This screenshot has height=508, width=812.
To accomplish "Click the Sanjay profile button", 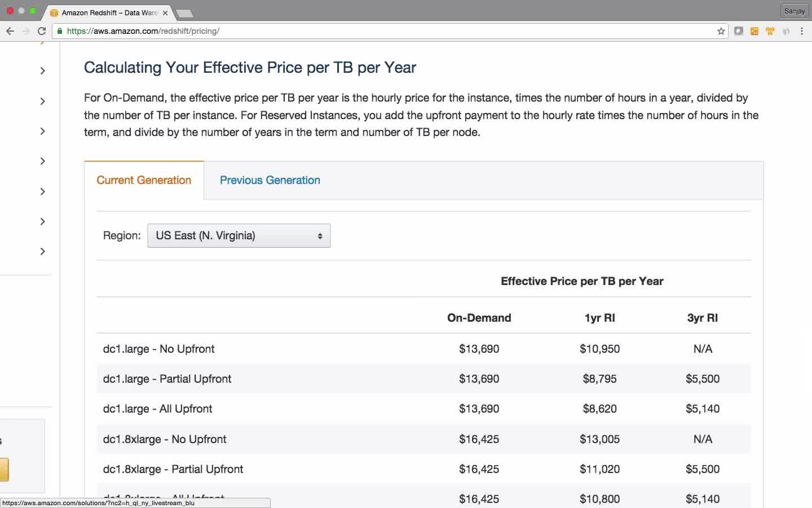I will [x=795, y=11].
